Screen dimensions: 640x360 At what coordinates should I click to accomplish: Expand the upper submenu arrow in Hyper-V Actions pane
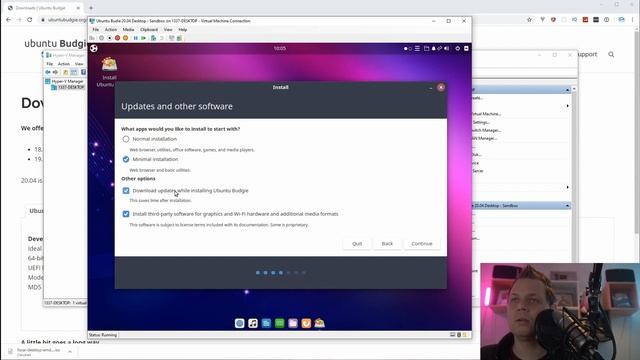567,106
